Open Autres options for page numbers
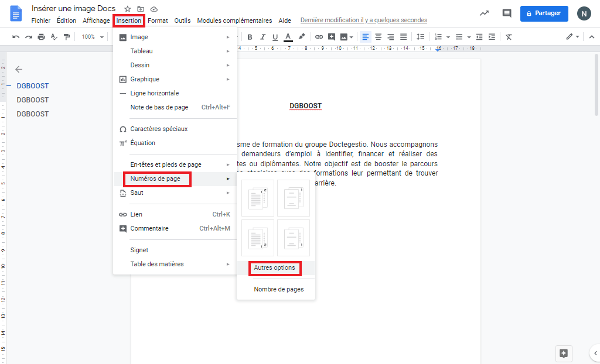600x364 pixels. click(x=274, y=269)
